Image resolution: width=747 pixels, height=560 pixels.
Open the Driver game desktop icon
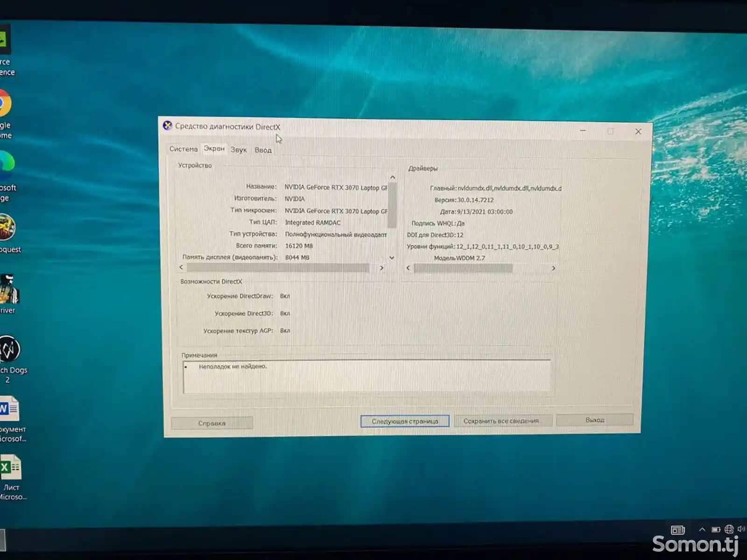click(8, 294)
